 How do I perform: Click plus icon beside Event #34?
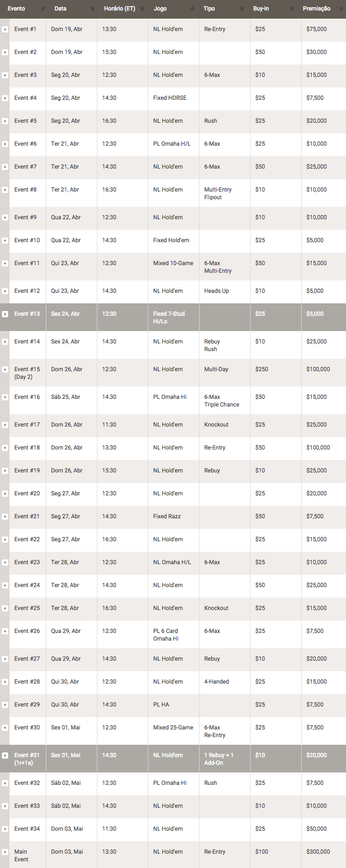tap(5, 829)
